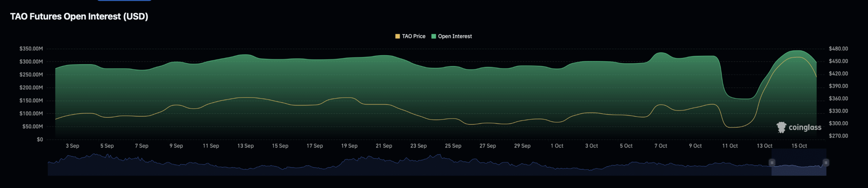
Task: Toggle TAO Price series via legend text
Action: click(413, 36)
